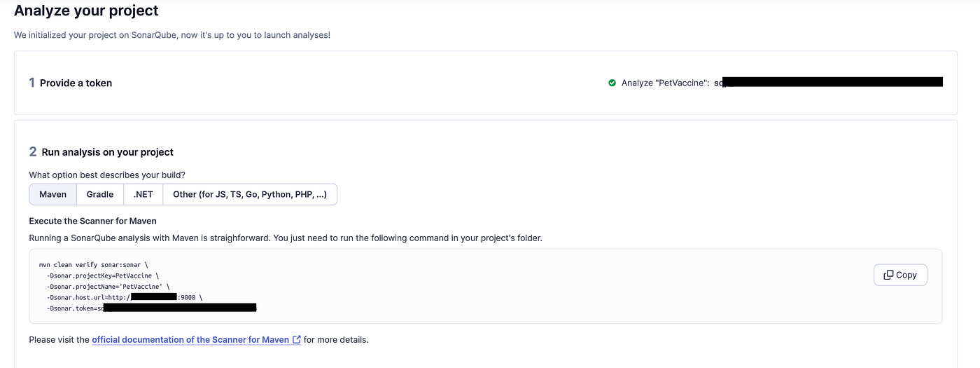The height and width of the screenshot is (368, 980).
Task: Click the Analyze "PetVaccine" token label
Action: (666, 83)
